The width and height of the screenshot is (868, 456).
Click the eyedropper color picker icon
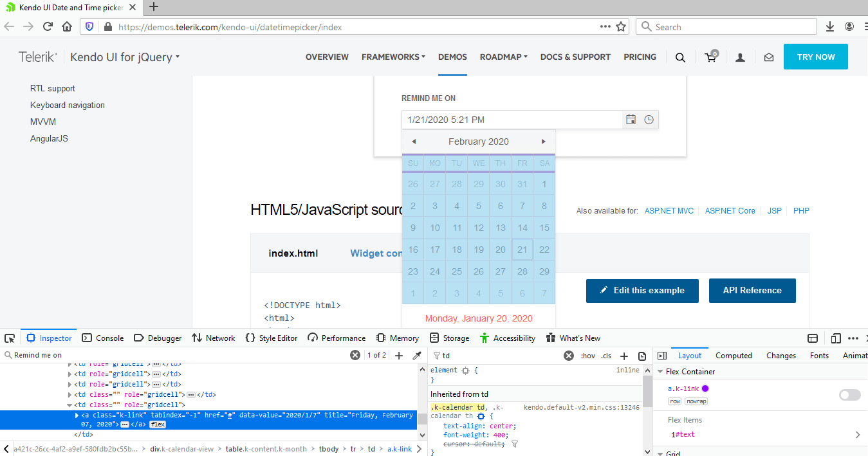click(x=416, y=356)
